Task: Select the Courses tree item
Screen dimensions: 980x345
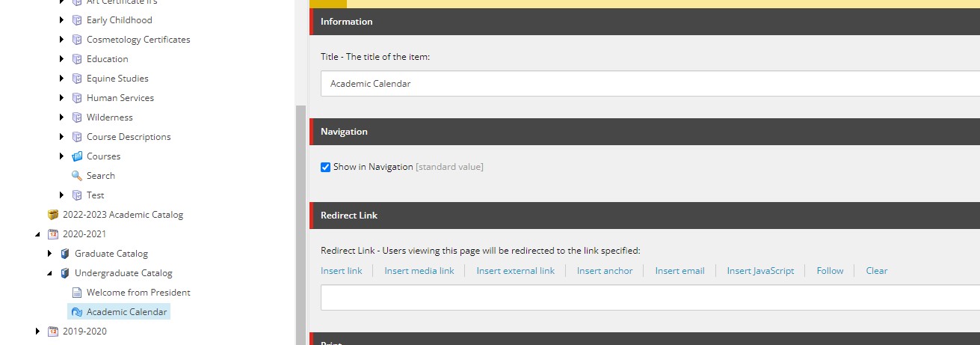Action: pyautogui.click(x=103, y=156)
